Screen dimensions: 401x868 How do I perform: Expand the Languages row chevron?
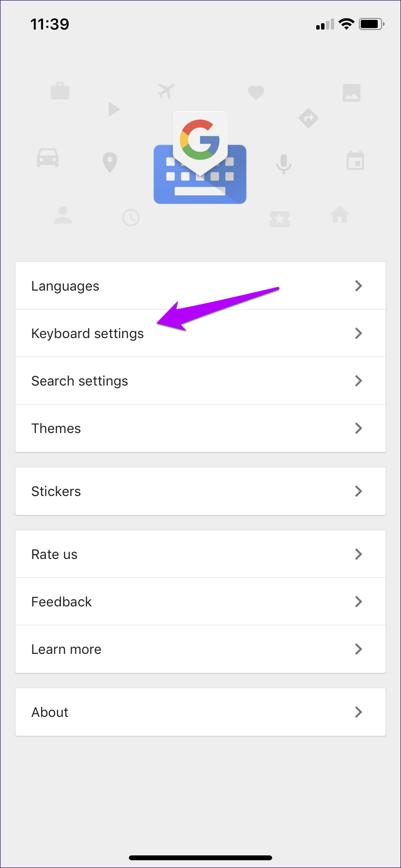tap(358, 286)
